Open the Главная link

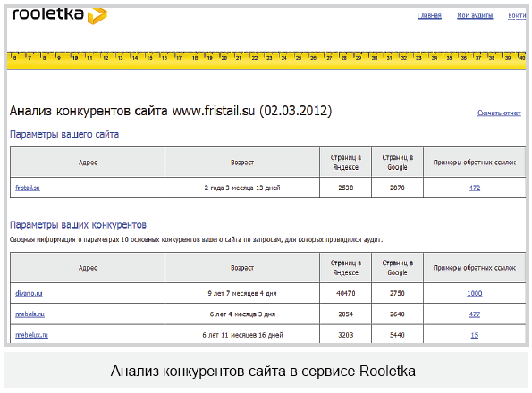coord(429,15)
